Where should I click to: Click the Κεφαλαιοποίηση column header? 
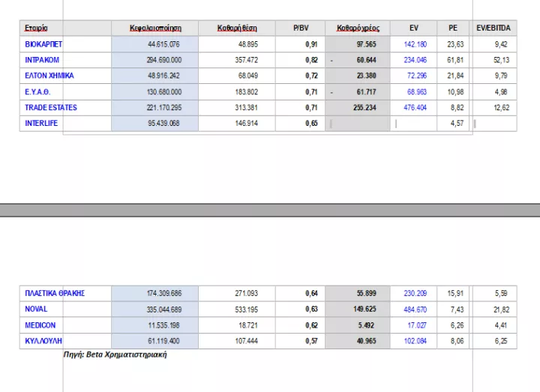click(155, 28)
